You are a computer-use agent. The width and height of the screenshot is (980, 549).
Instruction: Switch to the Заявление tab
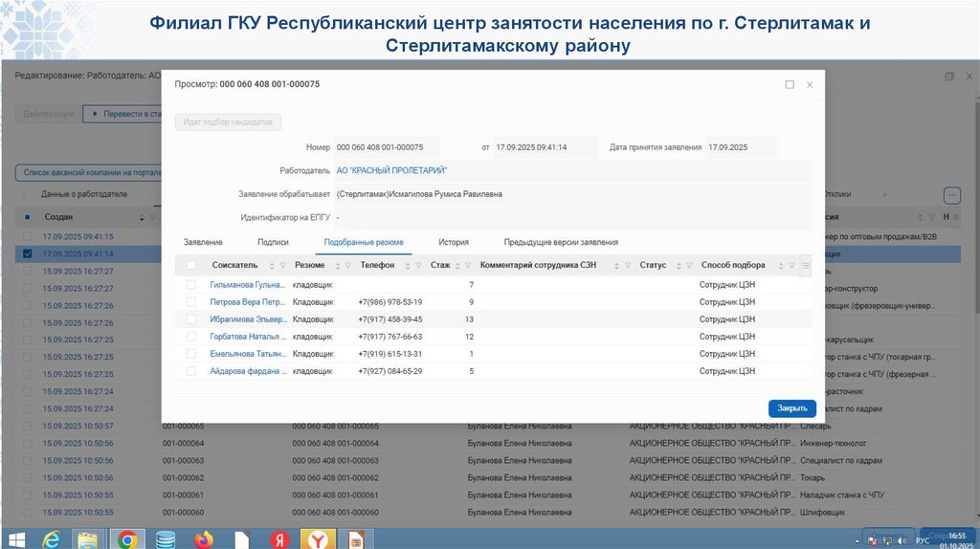(x=203, y=242)
